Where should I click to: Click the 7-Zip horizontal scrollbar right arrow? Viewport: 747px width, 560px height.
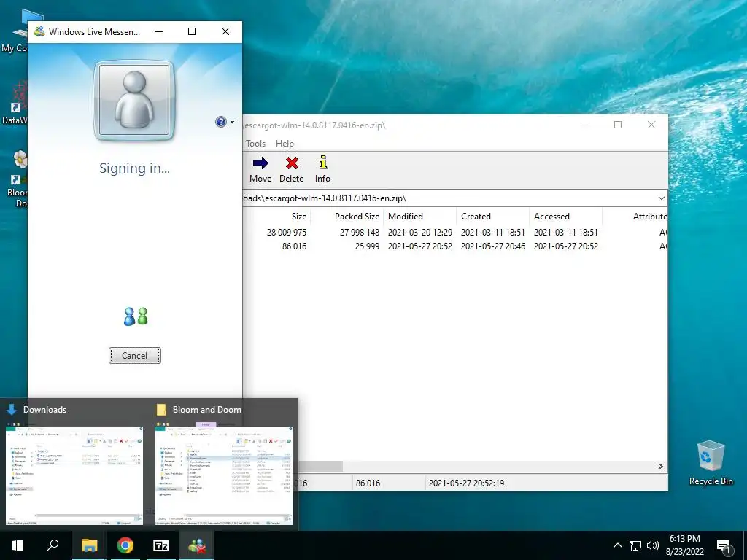click(661, 466)
